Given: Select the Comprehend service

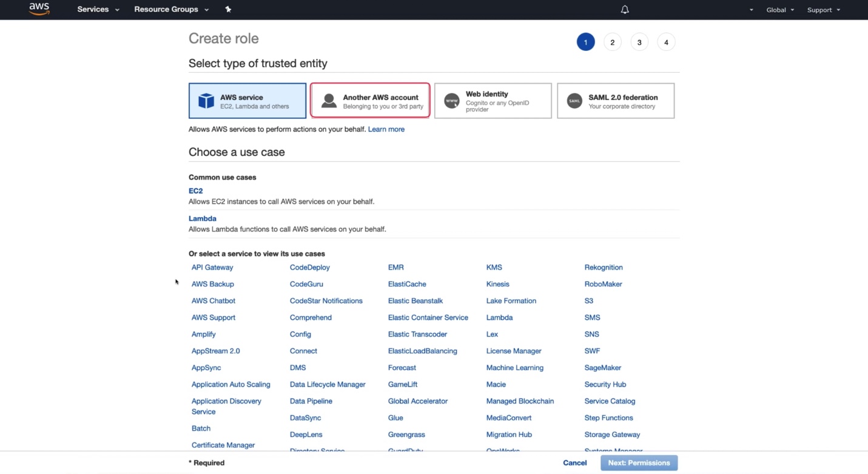Looking at the screenshot, I should point(311,317).
